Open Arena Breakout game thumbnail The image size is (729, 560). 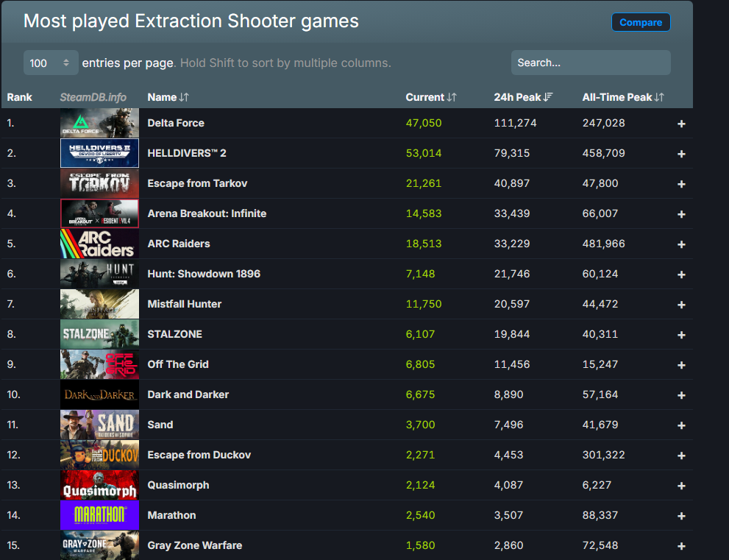click(99, 213)
